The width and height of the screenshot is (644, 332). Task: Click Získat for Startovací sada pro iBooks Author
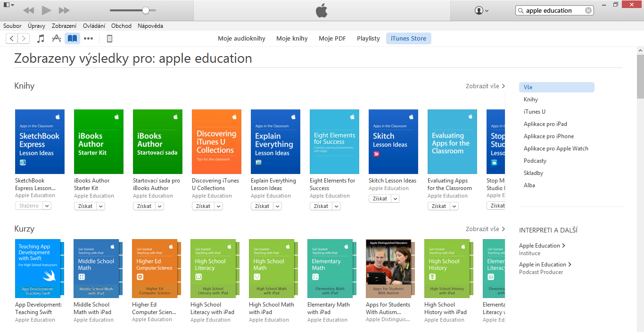tap(144, 206)
